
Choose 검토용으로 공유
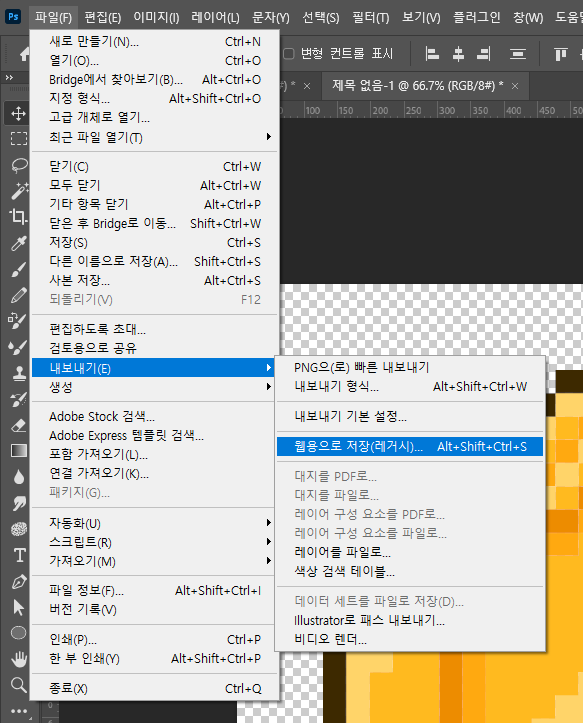[x=155, y=348]
